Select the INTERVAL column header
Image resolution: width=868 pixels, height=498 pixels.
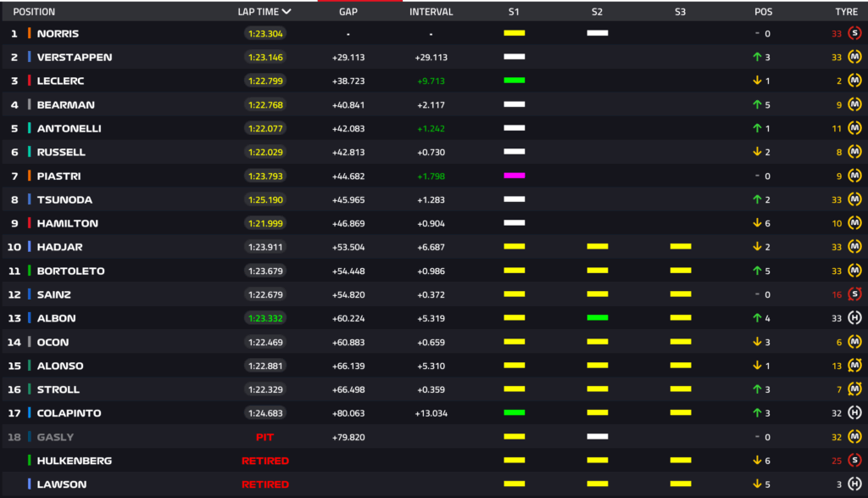[x=431, y=12]
